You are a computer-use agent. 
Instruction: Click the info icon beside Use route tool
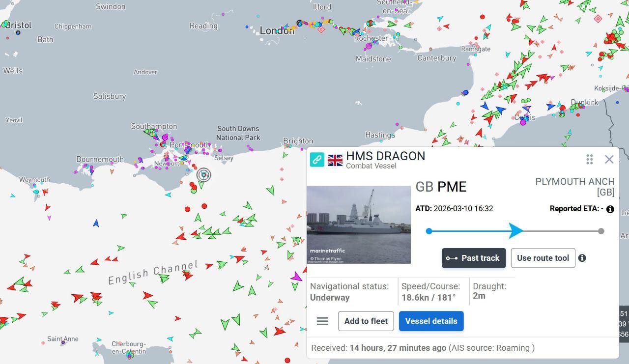[x=582, y=258]
